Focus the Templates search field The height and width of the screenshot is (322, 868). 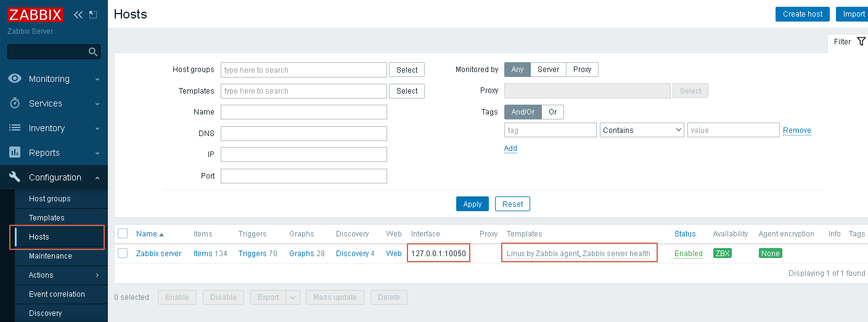(304, 91)
